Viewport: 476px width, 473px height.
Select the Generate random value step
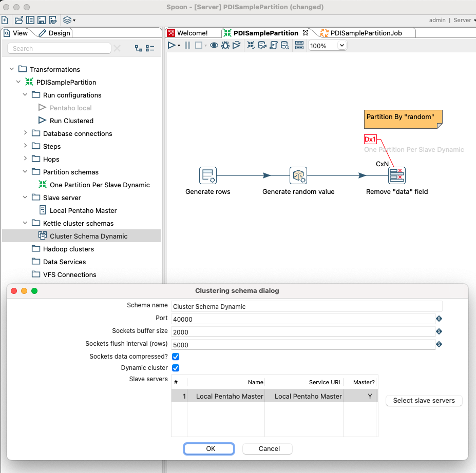point(298,175)
